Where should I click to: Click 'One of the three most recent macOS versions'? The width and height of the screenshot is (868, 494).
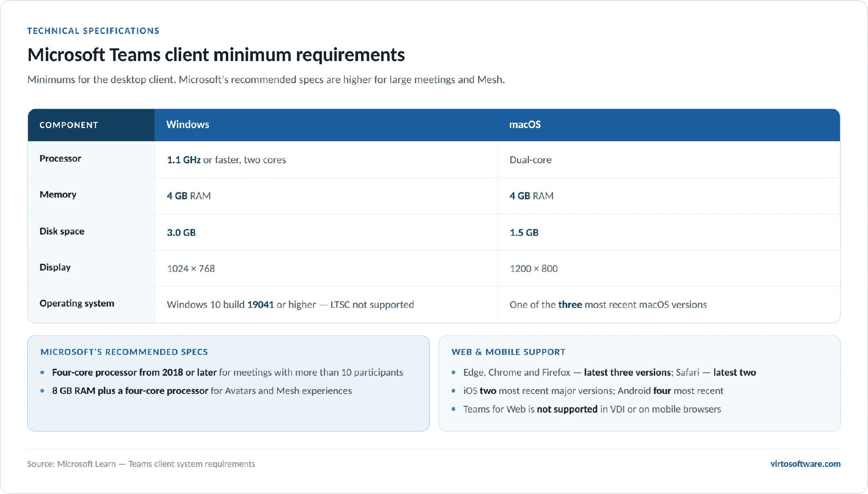point(608,304)
